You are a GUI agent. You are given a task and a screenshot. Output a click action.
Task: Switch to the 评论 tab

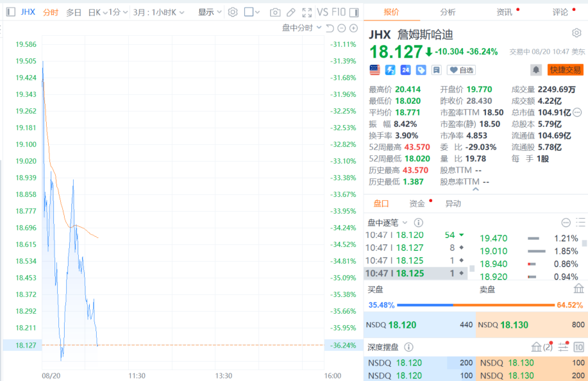(x=560, y=12)
